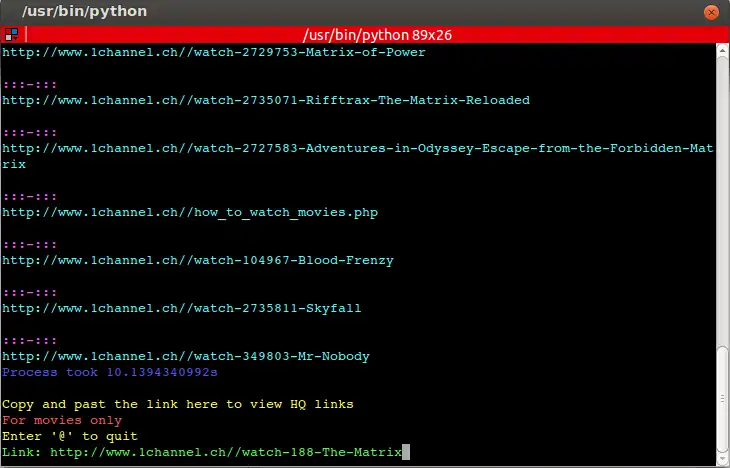Click the how_to_watch_movies.php URL
The width and height of the screenshot is (730, 468).
[190, 212]
